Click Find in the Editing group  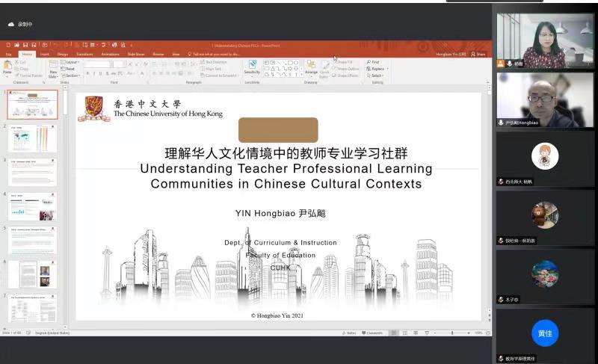374,62
